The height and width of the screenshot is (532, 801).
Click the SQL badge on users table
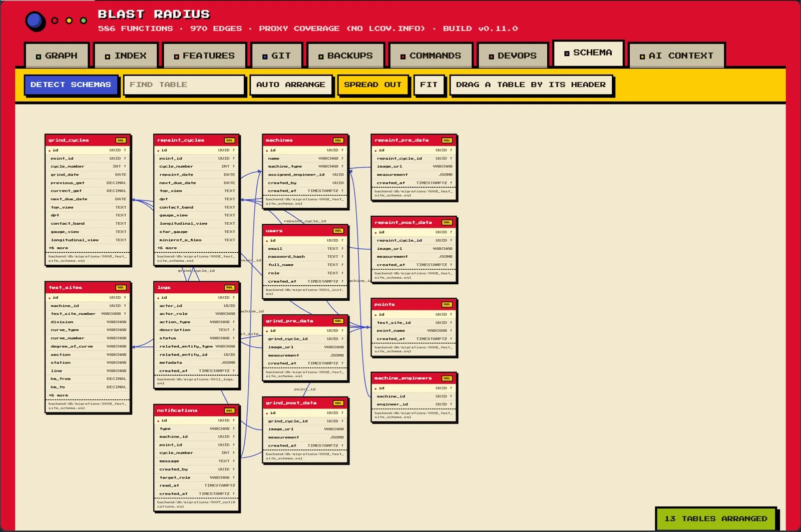point(338,231)
